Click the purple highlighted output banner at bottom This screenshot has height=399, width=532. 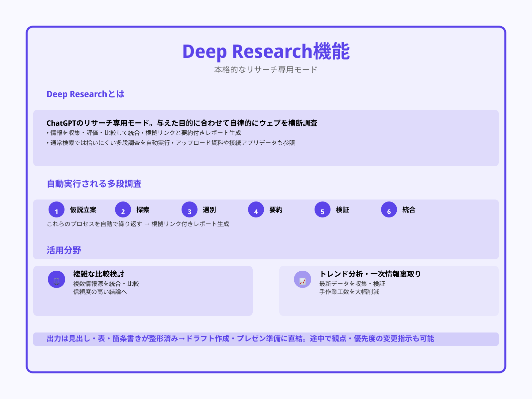(266, 339)
